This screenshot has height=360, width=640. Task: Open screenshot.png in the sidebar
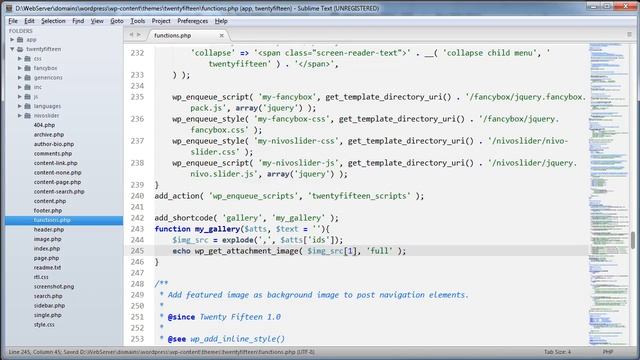tap(54, 287)
